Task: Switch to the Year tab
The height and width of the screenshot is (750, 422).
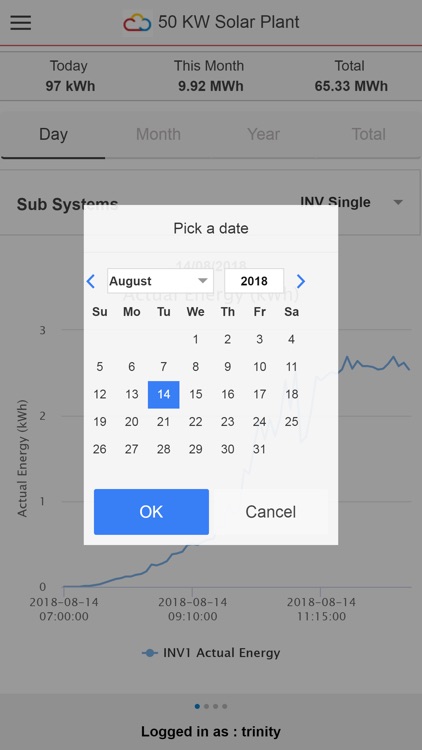Action: (x=264, y=134)
